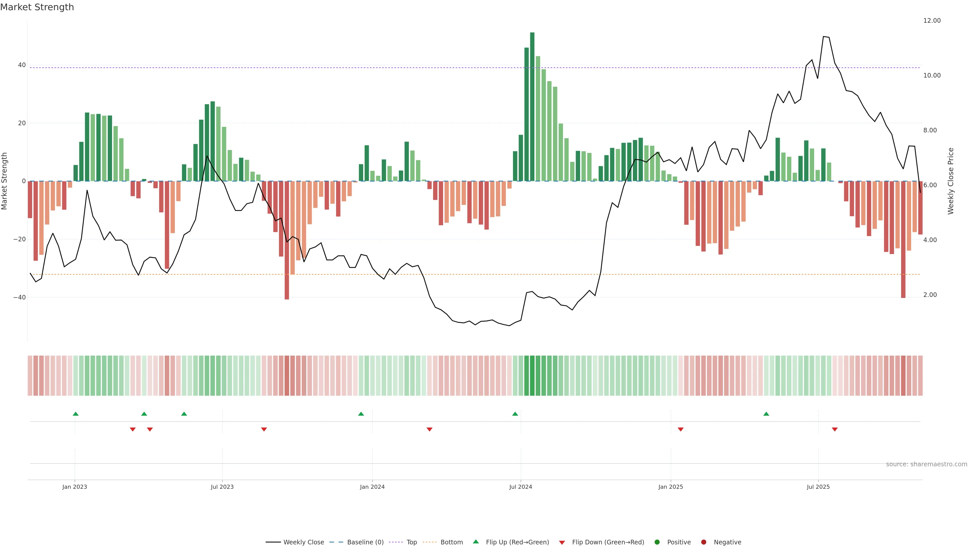Click the red flip-down marker after Jul 2025
980x551 pixels.
835,429
